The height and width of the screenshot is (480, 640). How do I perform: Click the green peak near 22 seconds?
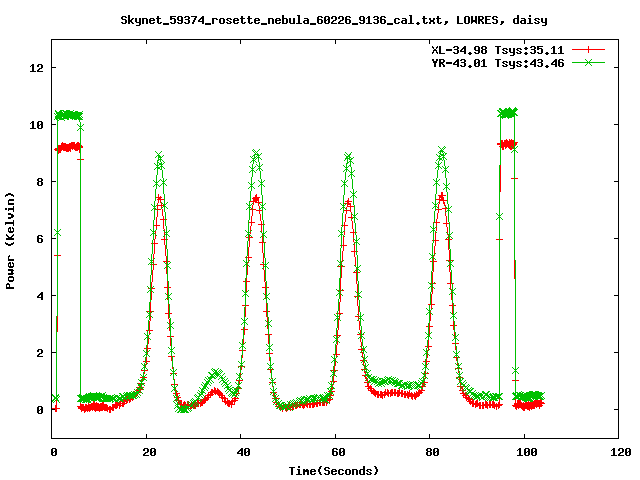click(159, 155)
